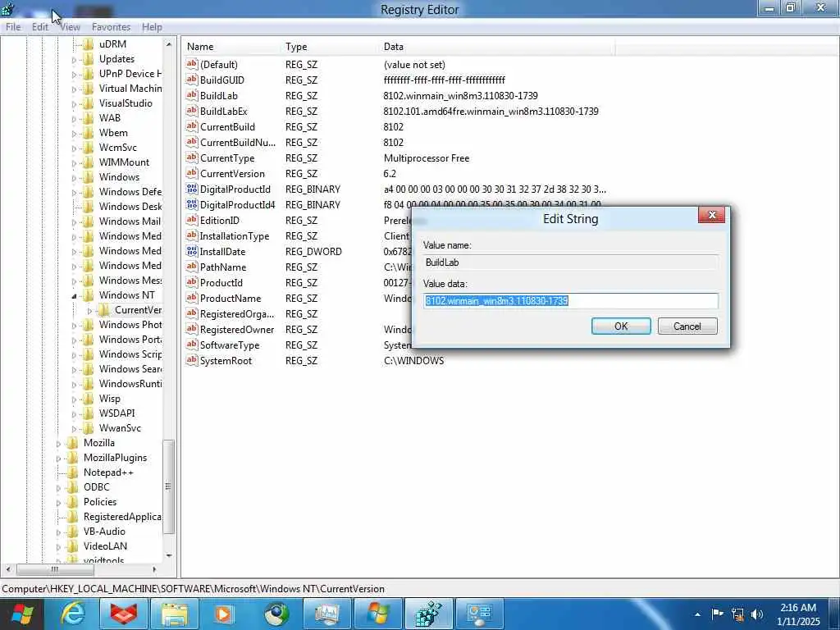Select the BuildLabEx value icon
This screenshot has width=840, height=630.
tap(192, 111)
